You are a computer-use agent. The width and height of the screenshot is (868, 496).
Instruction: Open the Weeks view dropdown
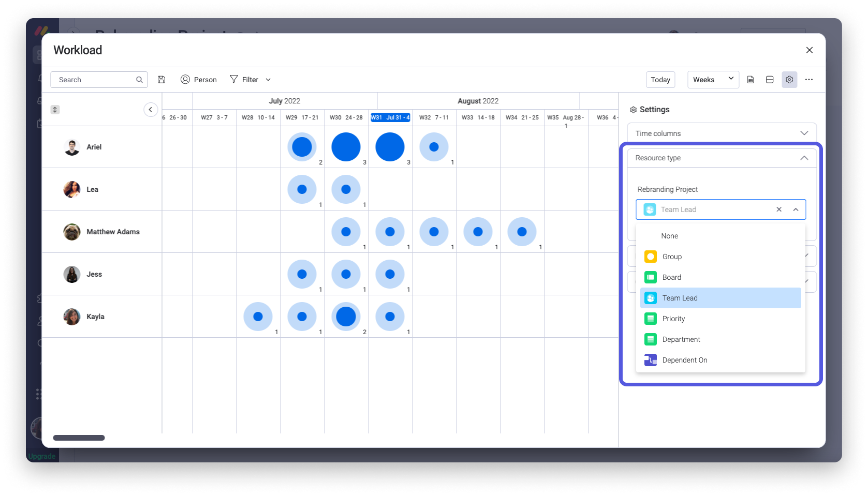coord(713,80)
